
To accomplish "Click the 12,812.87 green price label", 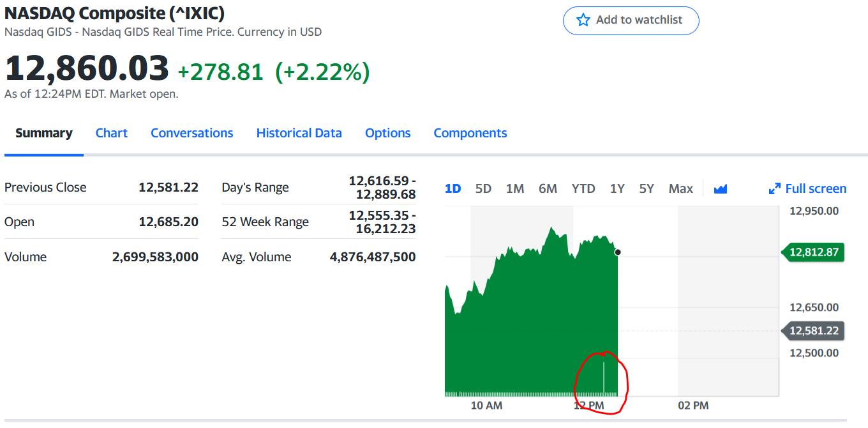I will tap(813, 252).
